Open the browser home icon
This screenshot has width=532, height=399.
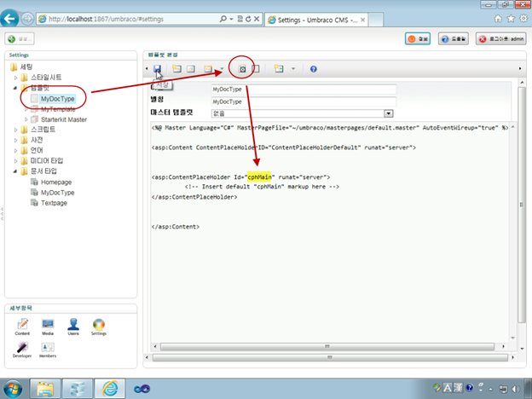tap(498, 19)
